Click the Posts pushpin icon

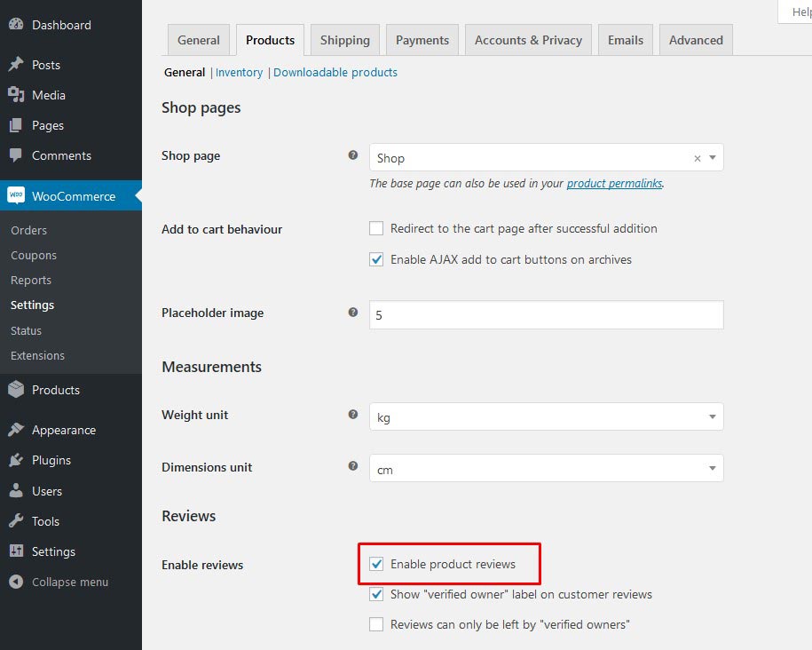click(x=16, y=65)
